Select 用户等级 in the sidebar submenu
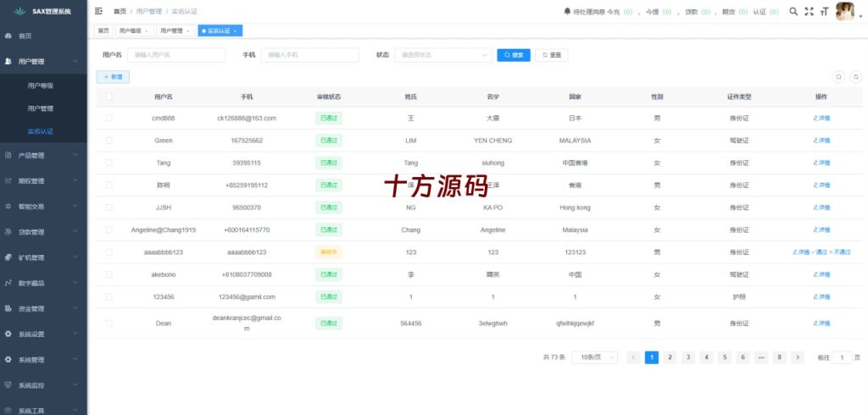 coord(41,86)
